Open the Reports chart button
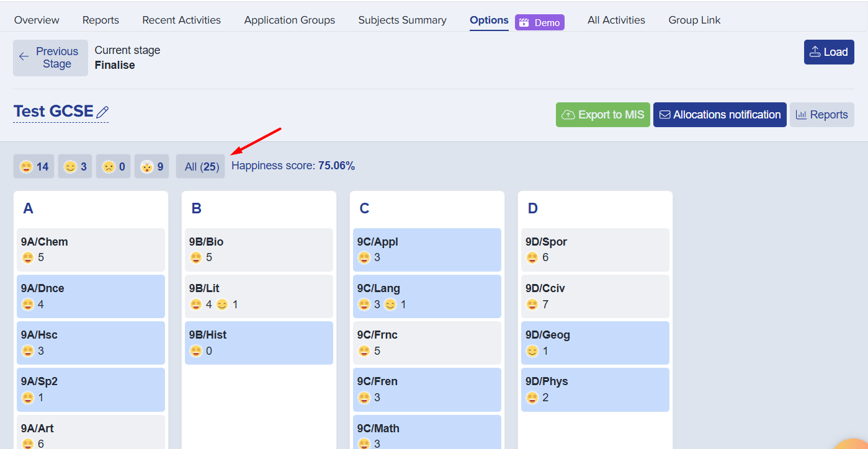 click(x=821, y=115)
